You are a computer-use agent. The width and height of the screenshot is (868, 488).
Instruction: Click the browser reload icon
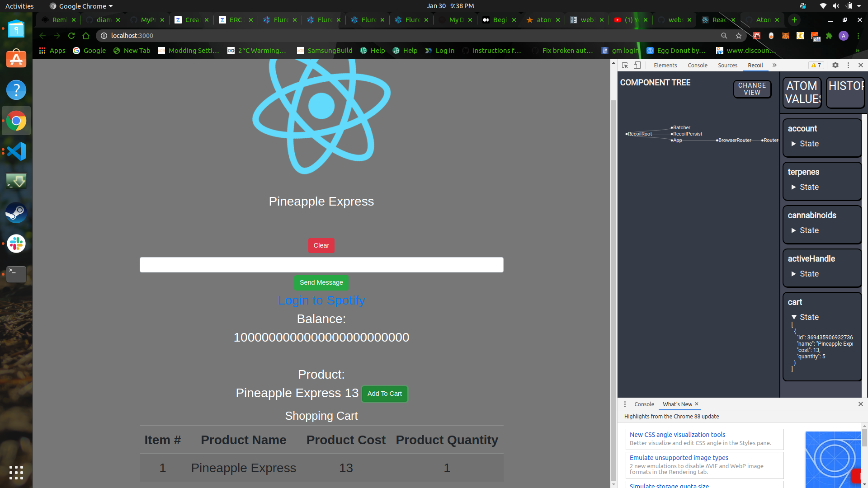(x=71, y=36)
